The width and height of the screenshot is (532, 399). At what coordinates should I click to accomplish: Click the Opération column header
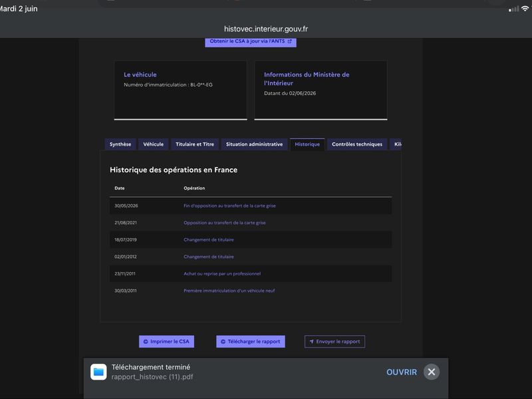tap(194, 188)
